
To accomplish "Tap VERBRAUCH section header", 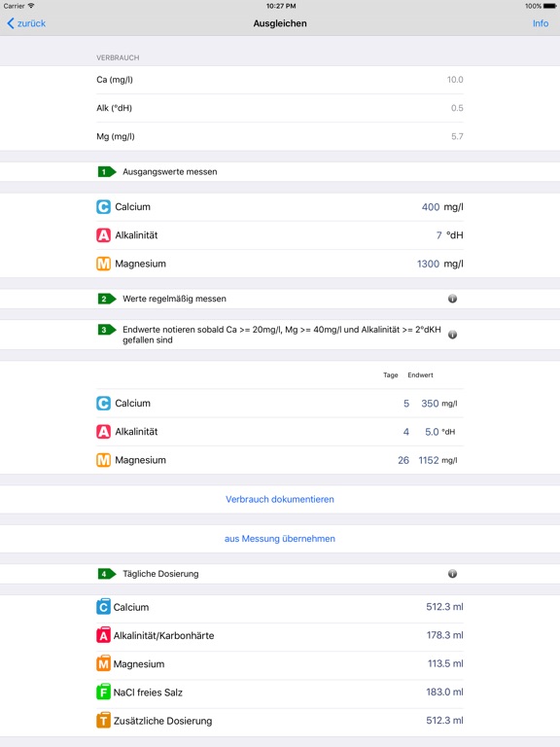I will point(118,57).
